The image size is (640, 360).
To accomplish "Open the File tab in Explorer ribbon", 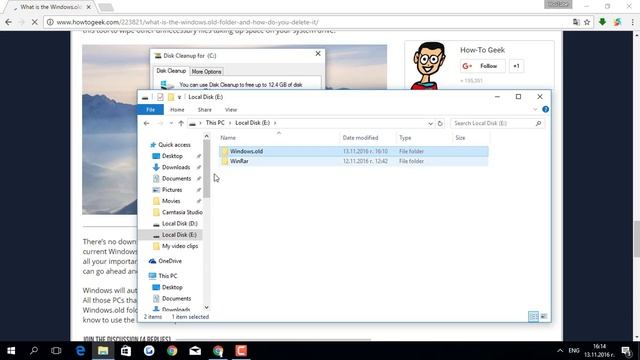I will pos(151,110).
